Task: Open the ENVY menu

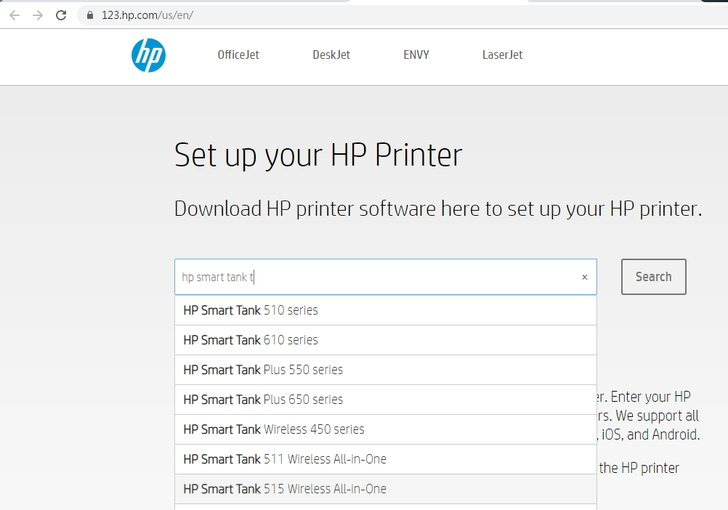Action: click(416, 55)
